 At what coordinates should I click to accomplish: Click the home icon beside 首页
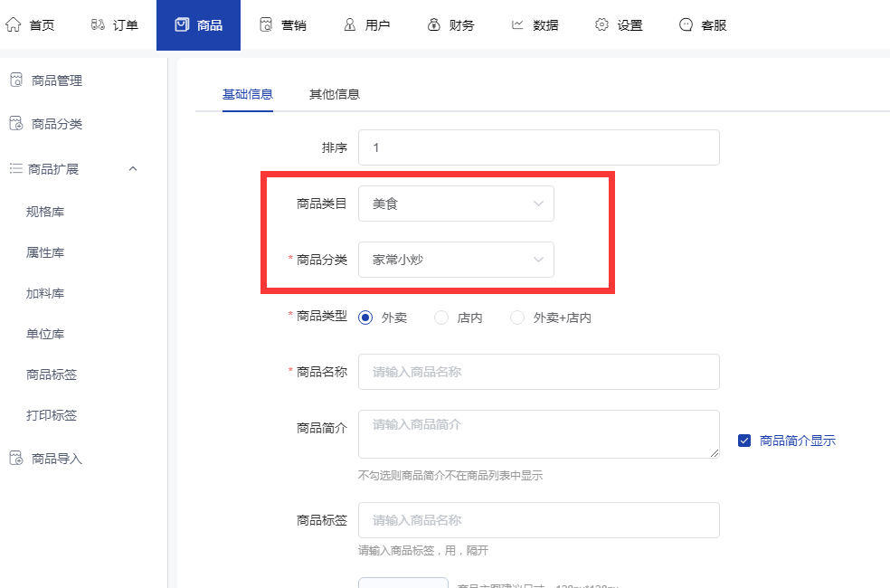click(x=13, y=25)
